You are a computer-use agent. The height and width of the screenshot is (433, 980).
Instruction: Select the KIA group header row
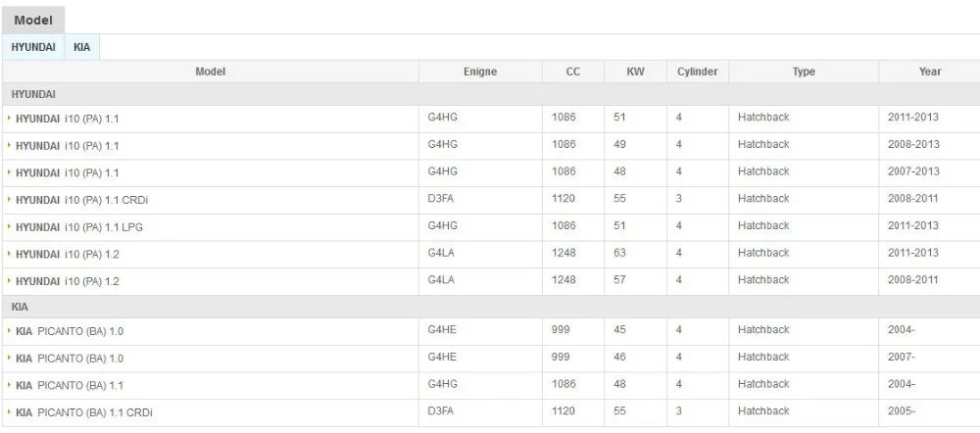coord(21,307)
